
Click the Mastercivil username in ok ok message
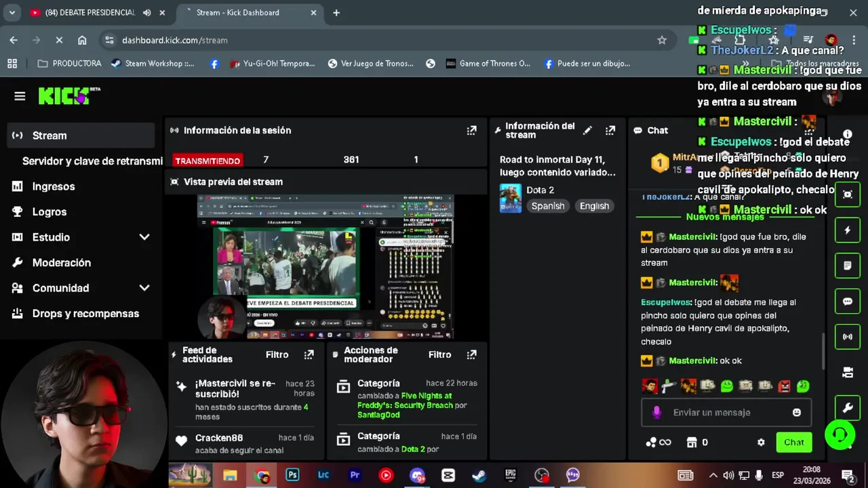point(693,361)
